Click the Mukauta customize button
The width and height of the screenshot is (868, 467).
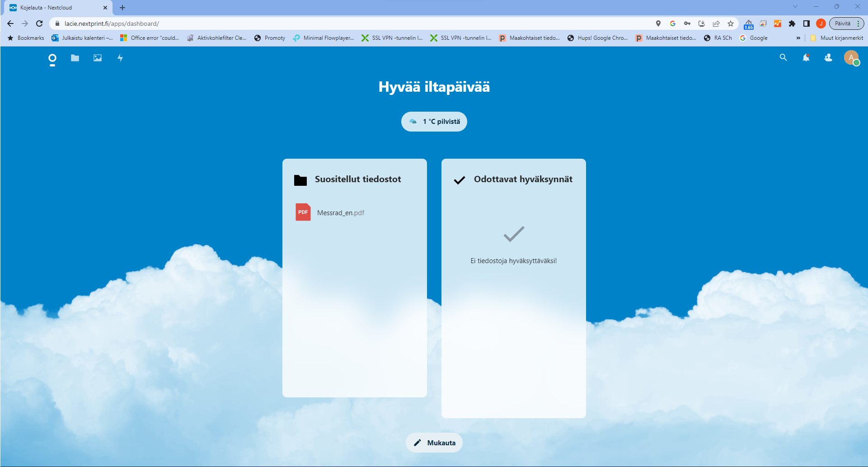pyautogui.click(x=434, y=443)
